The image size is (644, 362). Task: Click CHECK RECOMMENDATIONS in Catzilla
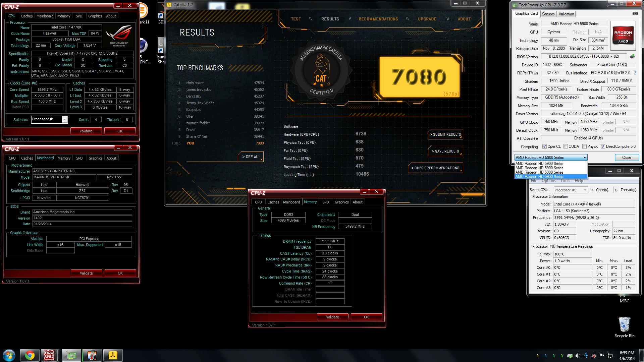click(435, 168)
